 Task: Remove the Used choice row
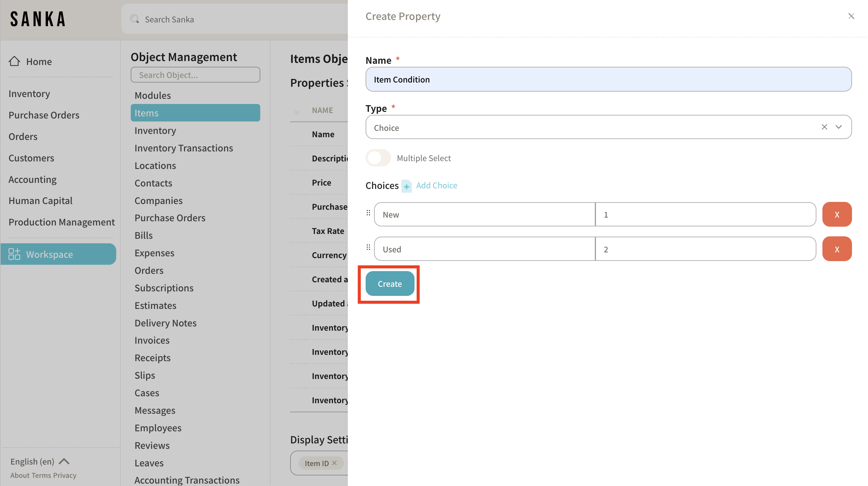[x=837, y=249]
